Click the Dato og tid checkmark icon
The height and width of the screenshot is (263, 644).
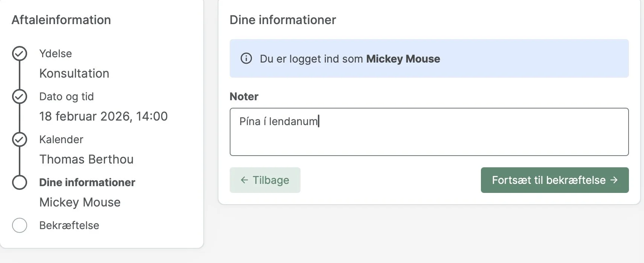tap(20, 96)
